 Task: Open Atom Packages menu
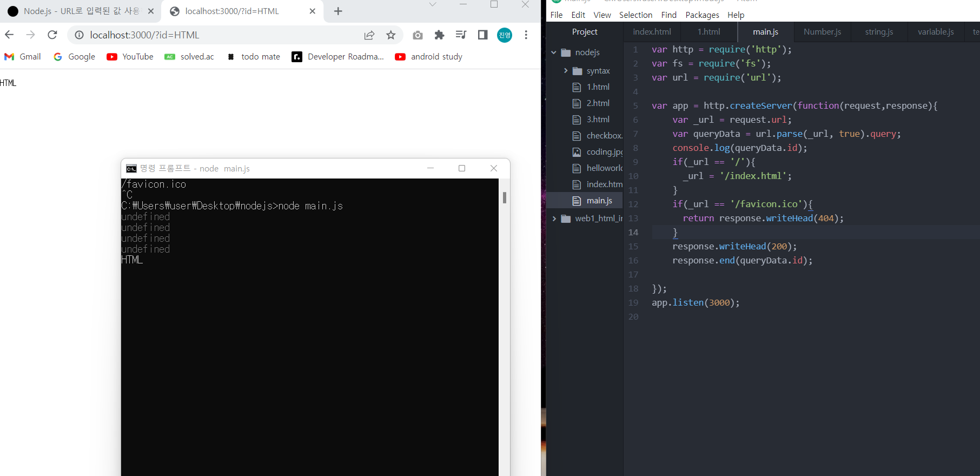(702, 15)
